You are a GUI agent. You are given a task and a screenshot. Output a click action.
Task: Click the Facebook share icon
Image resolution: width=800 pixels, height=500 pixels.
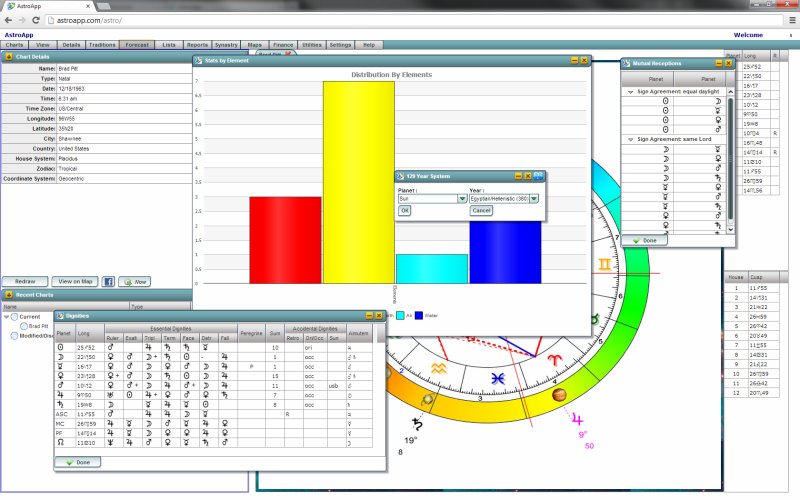pos(109,282)
